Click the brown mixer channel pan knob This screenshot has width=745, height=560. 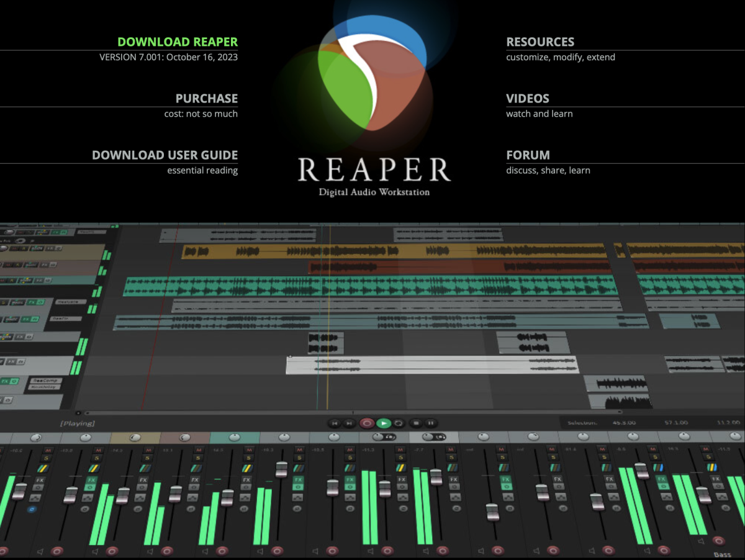click(184, 438)
